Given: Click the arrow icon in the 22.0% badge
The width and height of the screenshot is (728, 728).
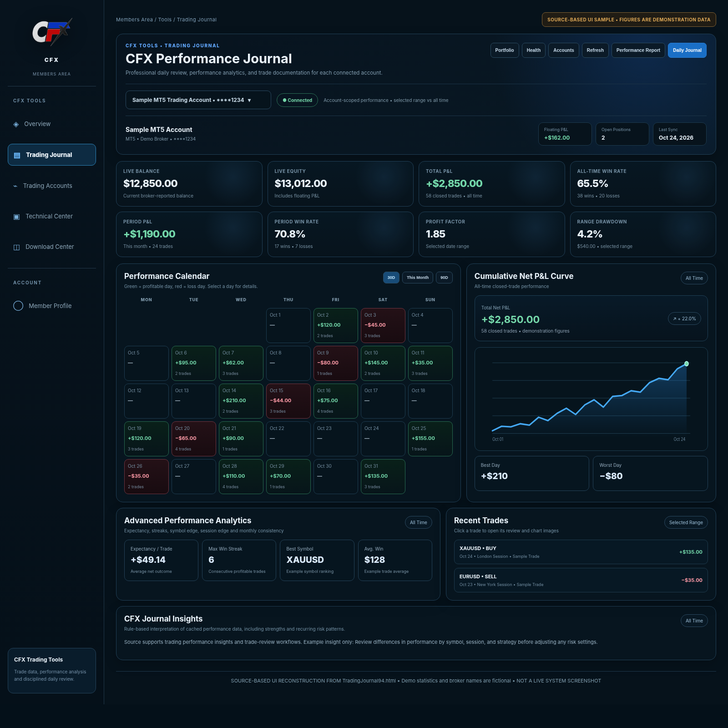Looking at the screenshot, I should [x=675, y=319].
